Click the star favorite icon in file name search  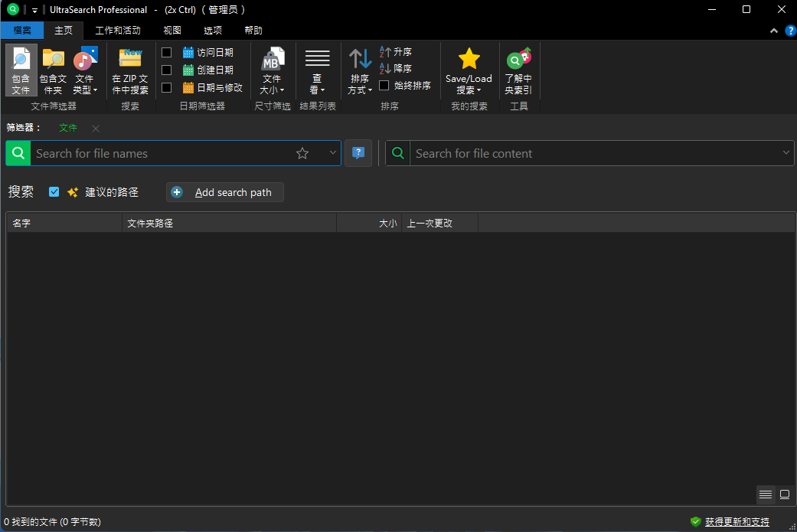(302, 153)
